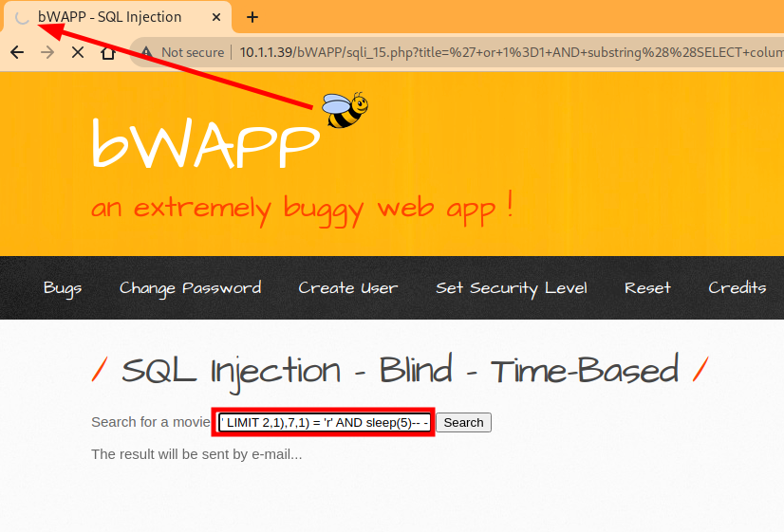784x532 pixels.
Task: Click the Not secure warning icon
Action: 146,52
